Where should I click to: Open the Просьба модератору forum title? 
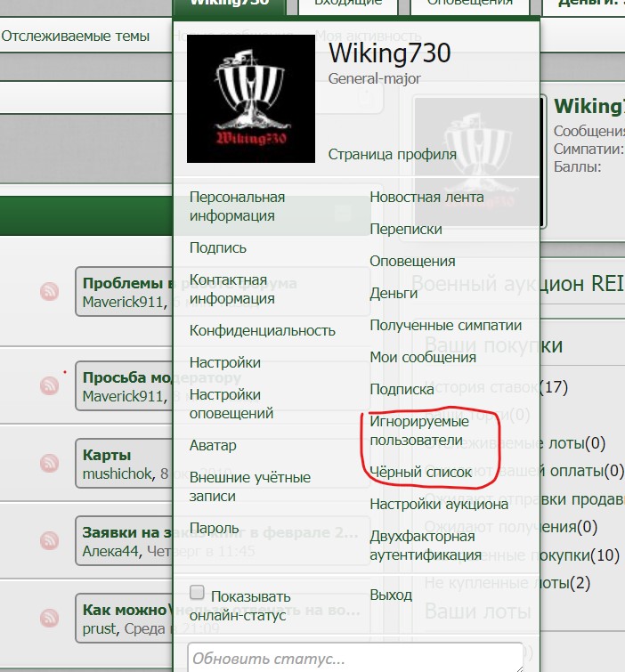(162, 377)
